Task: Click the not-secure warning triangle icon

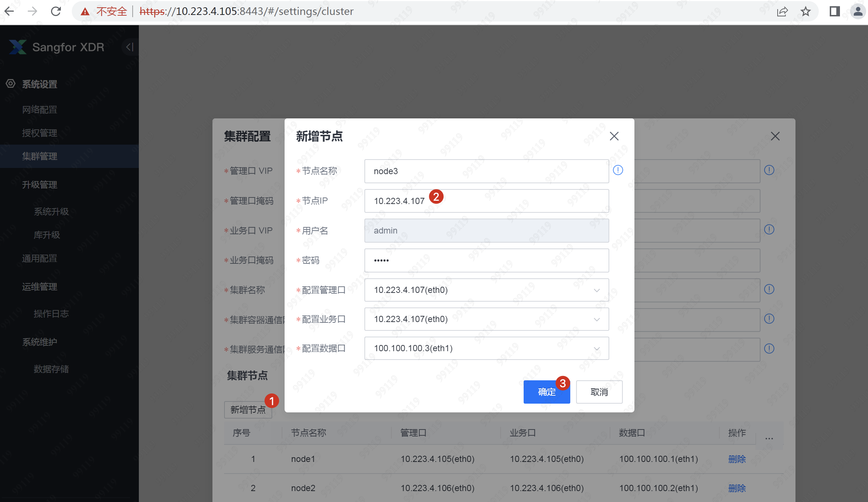Action: 85,12
